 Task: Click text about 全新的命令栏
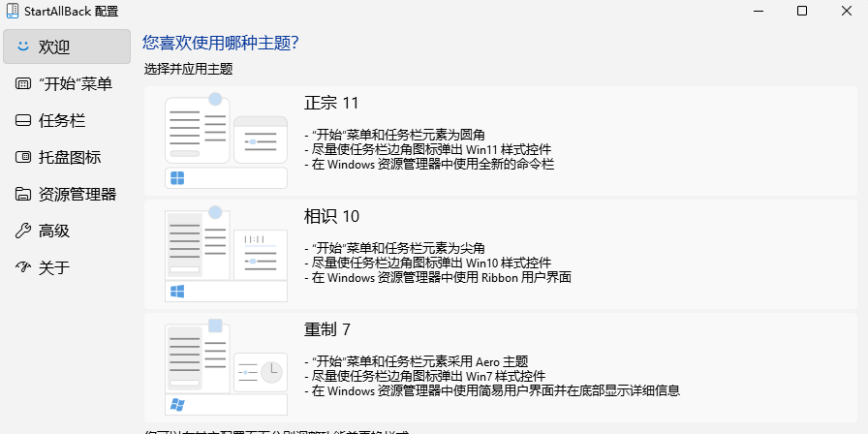(x=429, y=164)
